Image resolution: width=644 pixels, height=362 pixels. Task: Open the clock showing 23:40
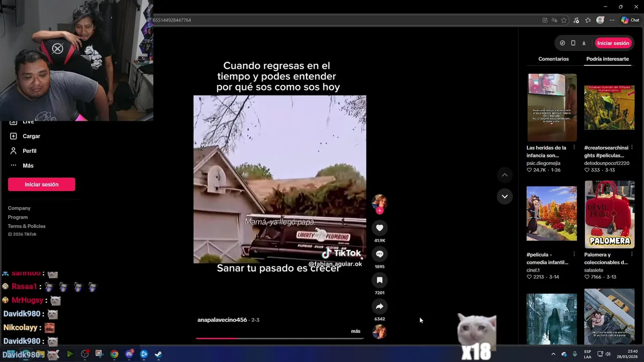click(628, 354)
